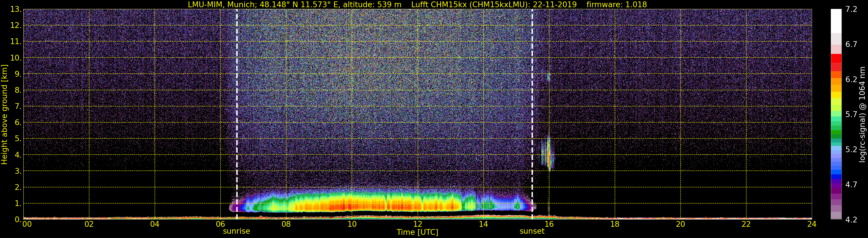Click the time axis tick '18'

(x=614, y=224)
